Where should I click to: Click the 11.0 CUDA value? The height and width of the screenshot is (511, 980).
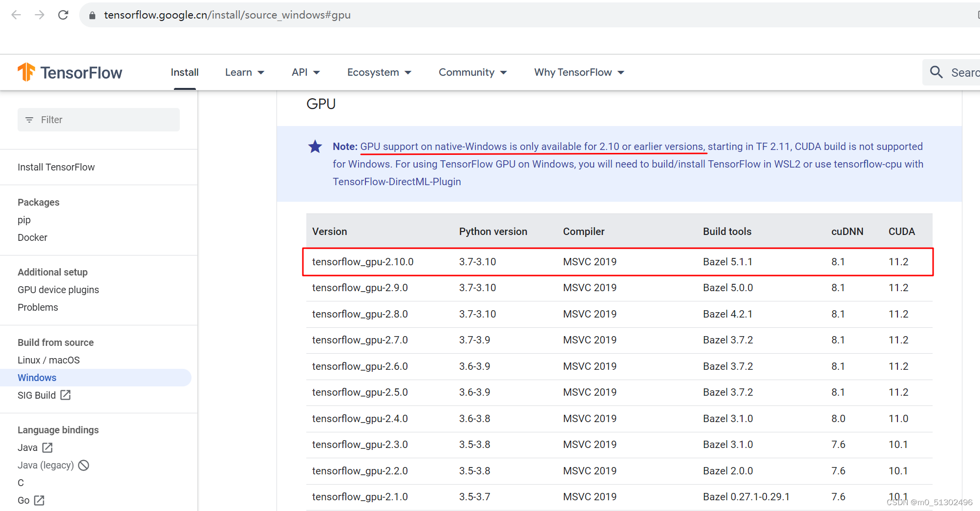coord(898,419)
